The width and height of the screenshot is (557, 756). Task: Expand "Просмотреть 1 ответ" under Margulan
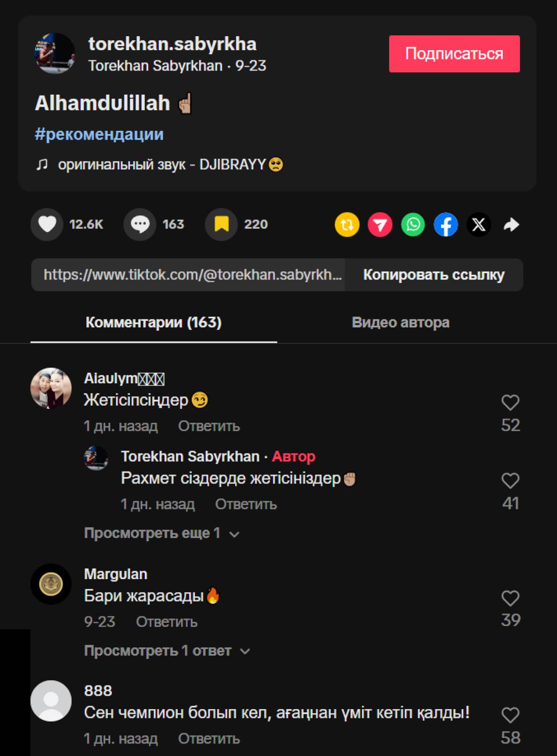167,651
